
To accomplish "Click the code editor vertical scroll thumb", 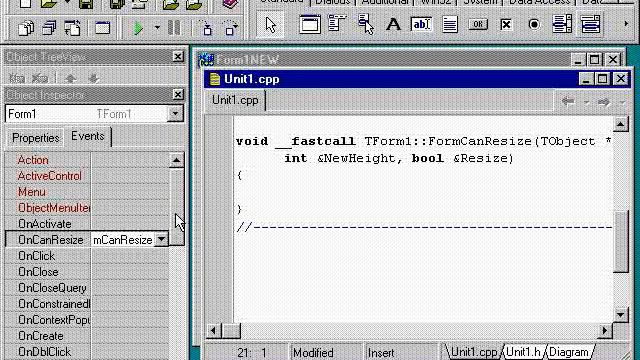I will coord(621,241).
